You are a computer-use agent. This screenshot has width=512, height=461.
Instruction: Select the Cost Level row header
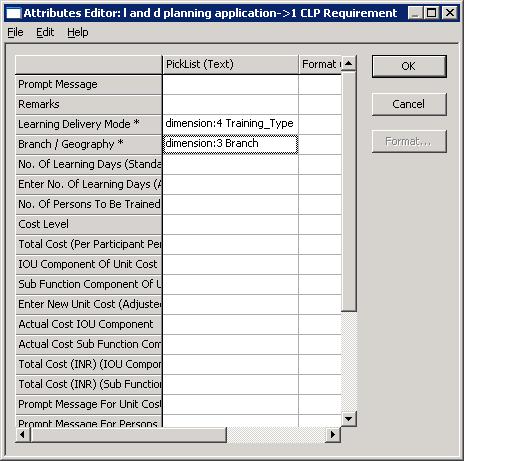(x=89, y=224)
